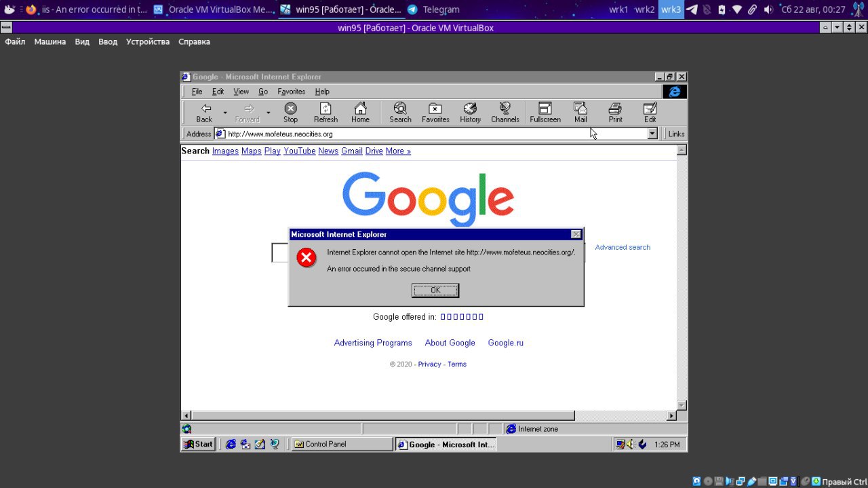Viewport: 868px width, 488px height.
Task: Open the VirtualBox Машина menu
Action: [x=50, y=41]
